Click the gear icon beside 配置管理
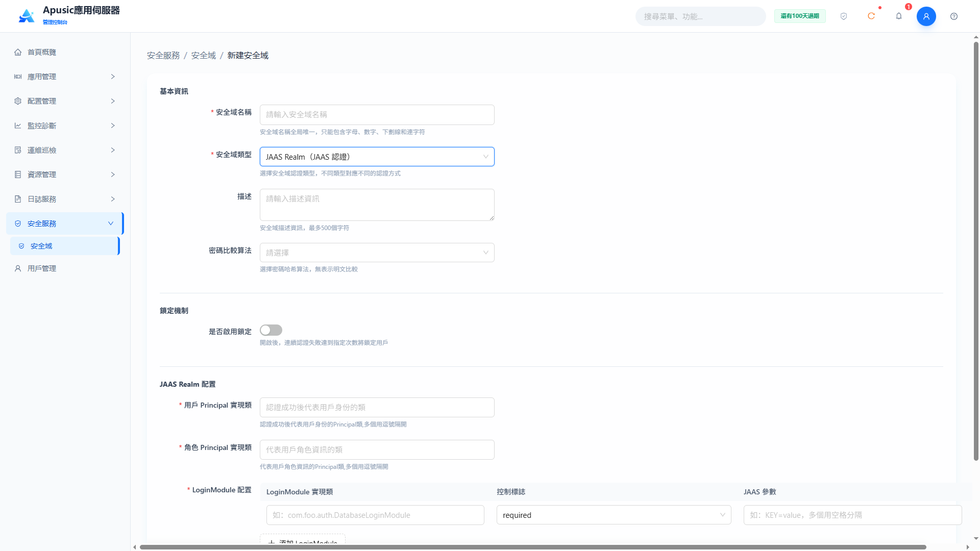This screenshot has height=551, width=980. point(18,101)
